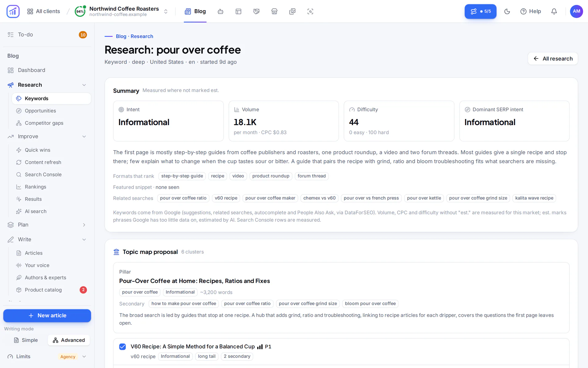Open AI search
588x368 pixels.
(x=51, y=211)
